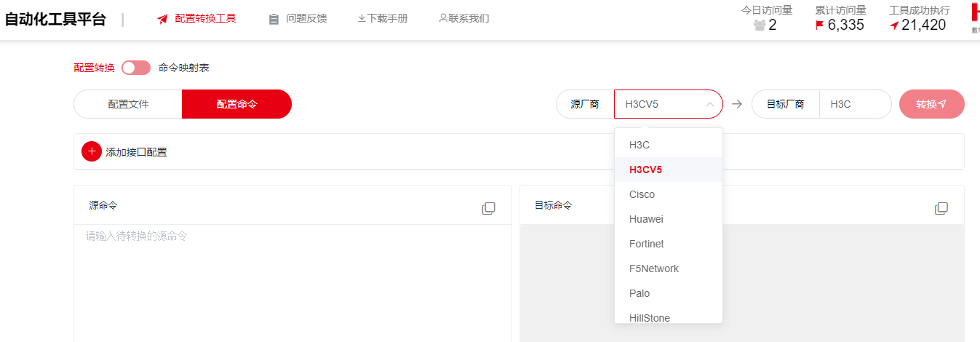Open 联系我们 link
980x342 pixels.
[x=469, y=18]
